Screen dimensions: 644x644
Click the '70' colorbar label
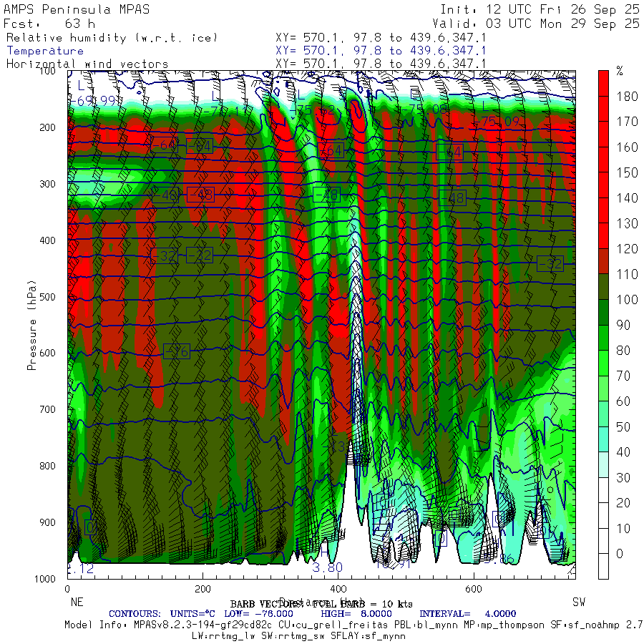pos(623,376)
